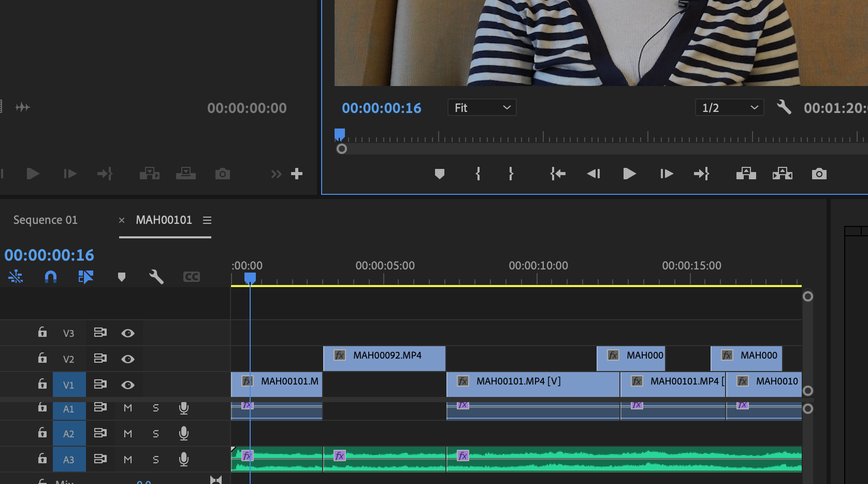Select the MAH00101.MP4 [V] clip on V1
Image resolution: width=868 pixels, height=484 pixels.
click(x=533, y=385)
